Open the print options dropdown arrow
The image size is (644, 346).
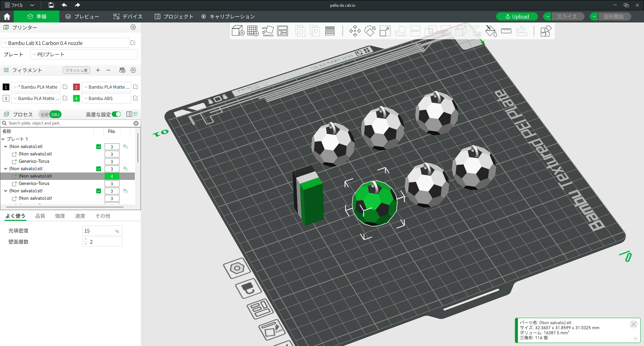[x=594, y=16]
